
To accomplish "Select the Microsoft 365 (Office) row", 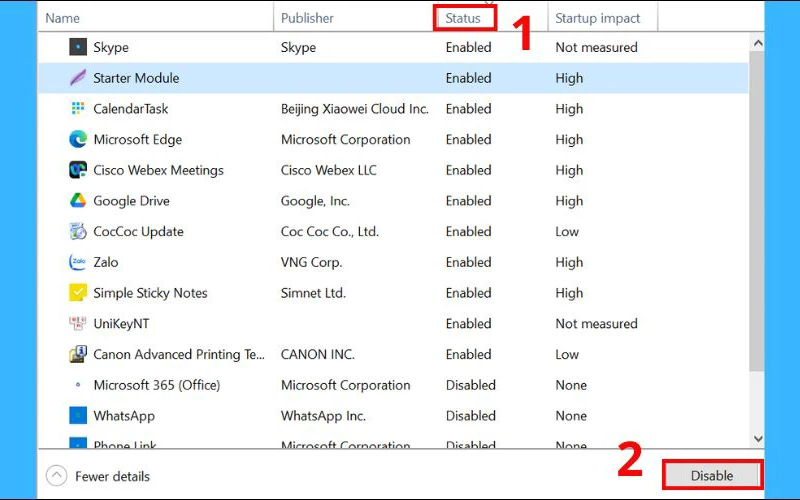I will pyautogui.click(x=156, y=385).
